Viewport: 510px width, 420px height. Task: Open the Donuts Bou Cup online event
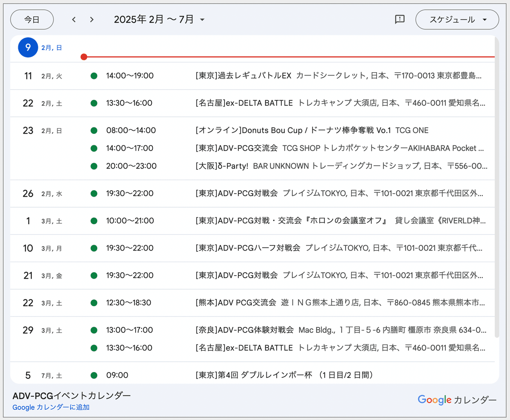coord(312,130)
